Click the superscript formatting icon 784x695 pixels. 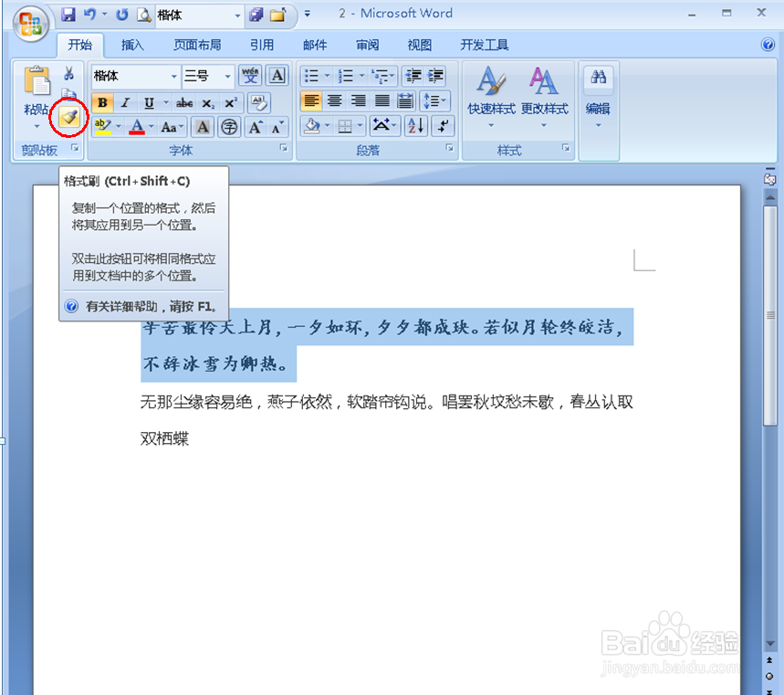(229, 103)
